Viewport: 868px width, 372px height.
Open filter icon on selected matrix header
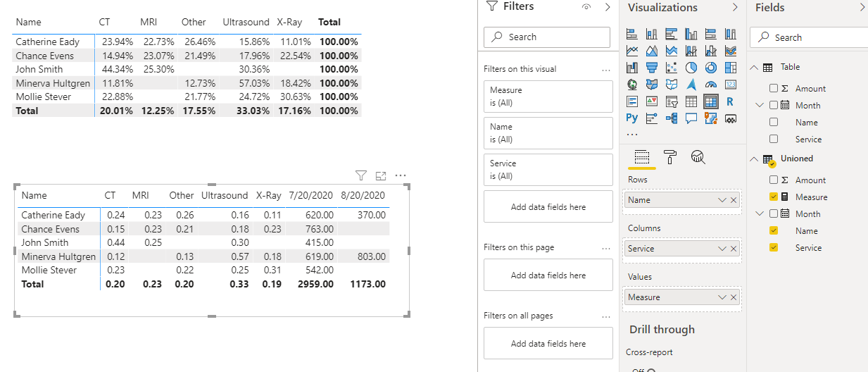[x=361, y=175]
